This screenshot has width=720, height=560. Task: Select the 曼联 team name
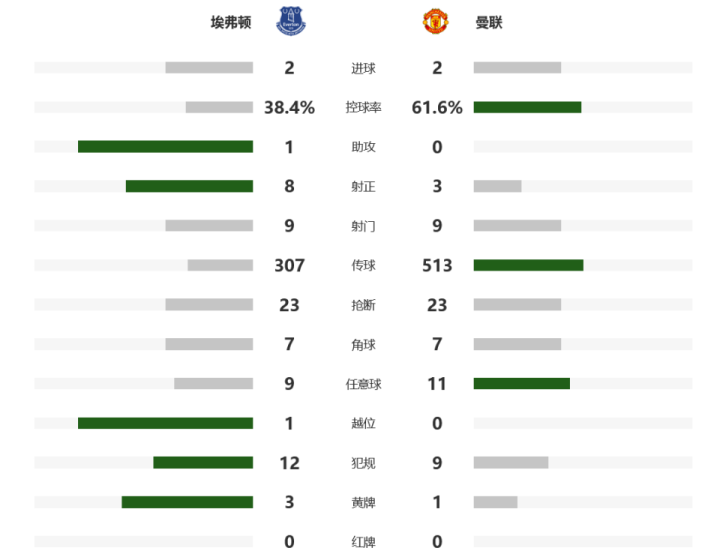[489, 22]
